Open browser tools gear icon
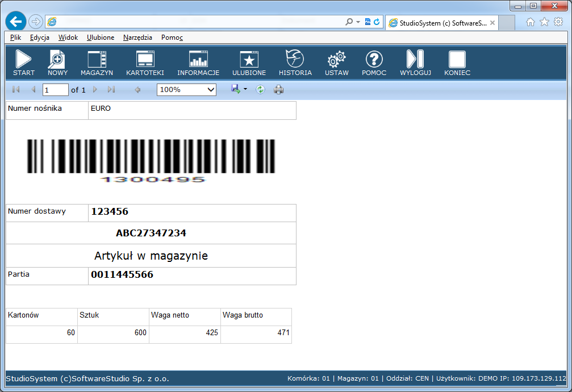Image resolution: width=572 pixels, height=392 pixels. point(558,22)
